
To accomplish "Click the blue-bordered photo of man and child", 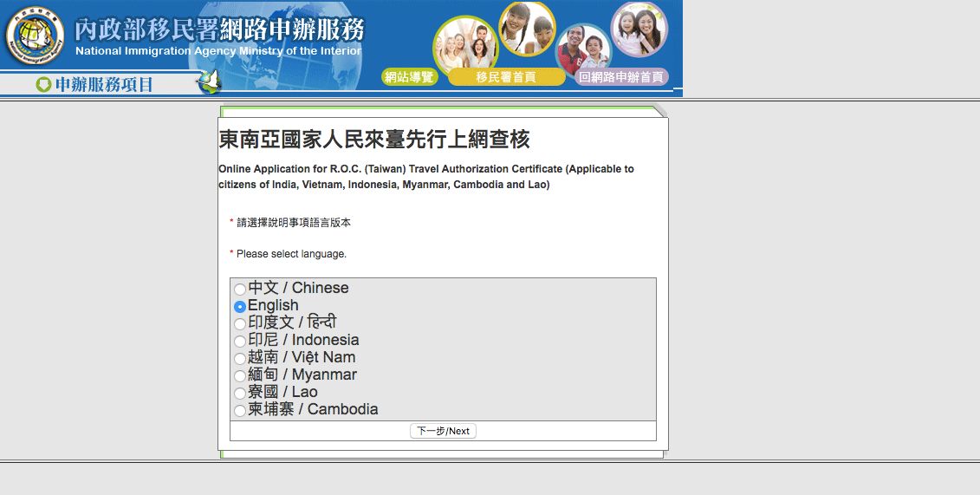I will click(583, 49).
